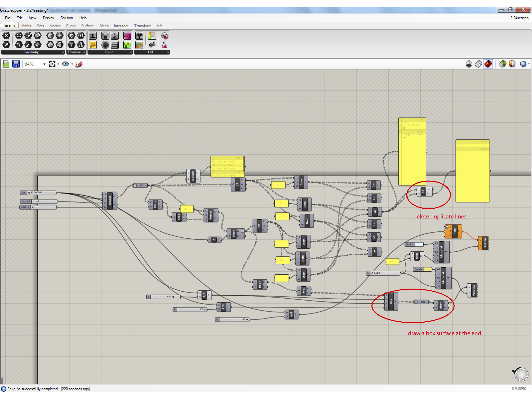The width and height of the screenshot is (532, 399).
Task: Expand the Geometry panel plus button
Action: (63, 52)
